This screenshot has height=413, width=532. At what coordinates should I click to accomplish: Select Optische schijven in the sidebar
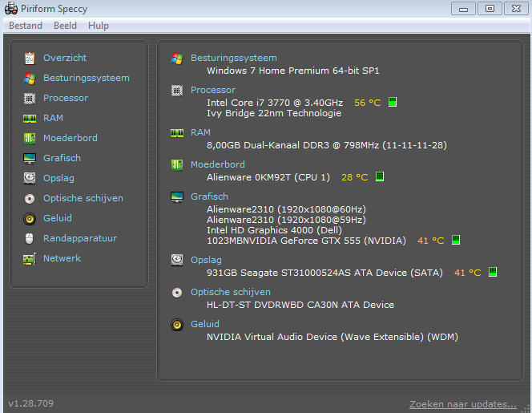coord(83,198)
